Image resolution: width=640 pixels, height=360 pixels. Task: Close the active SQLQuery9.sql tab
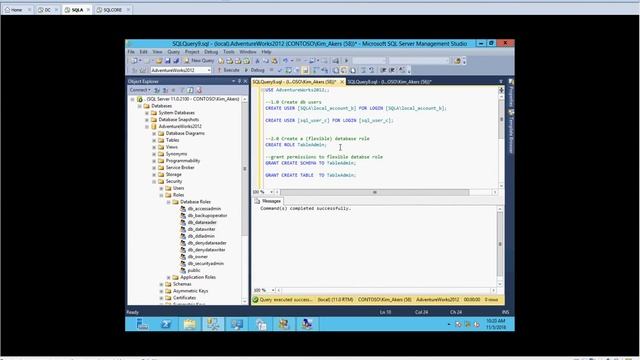coord(342,82)
